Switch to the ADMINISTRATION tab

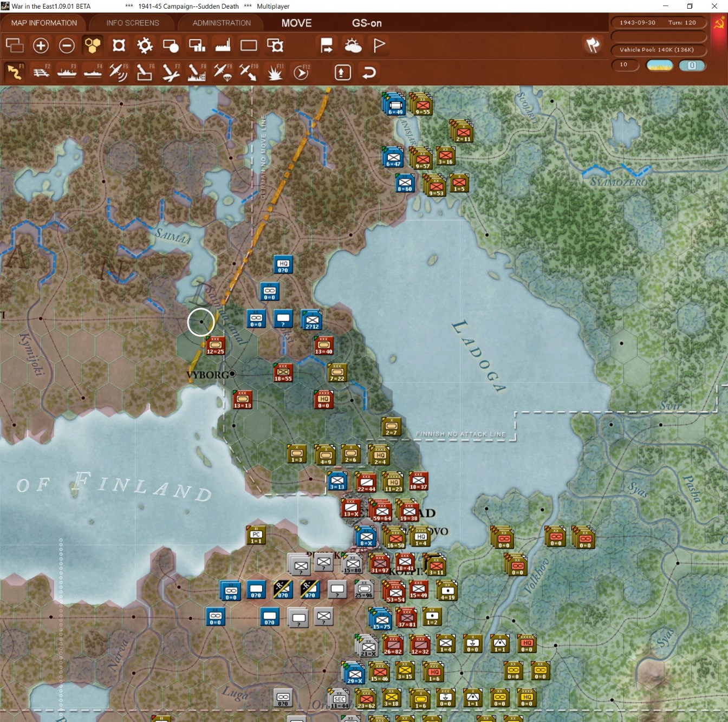pos(222,23)
